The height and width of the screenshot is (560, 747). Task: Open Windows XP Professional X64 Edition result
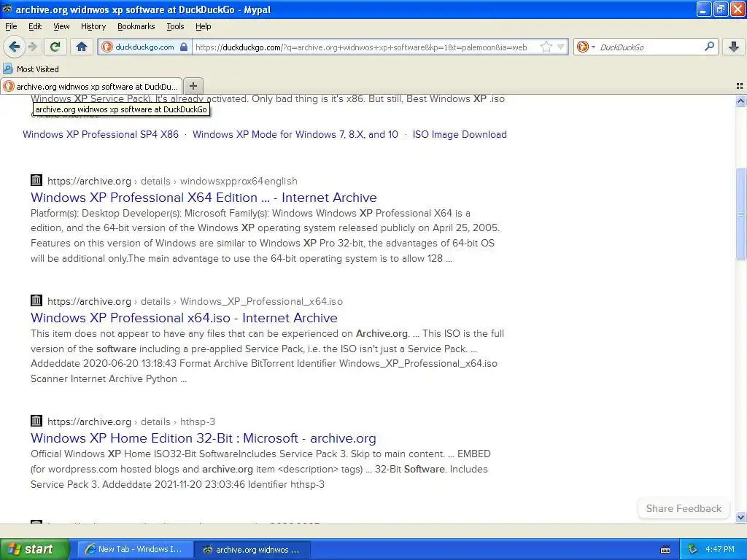click(204, 197)
